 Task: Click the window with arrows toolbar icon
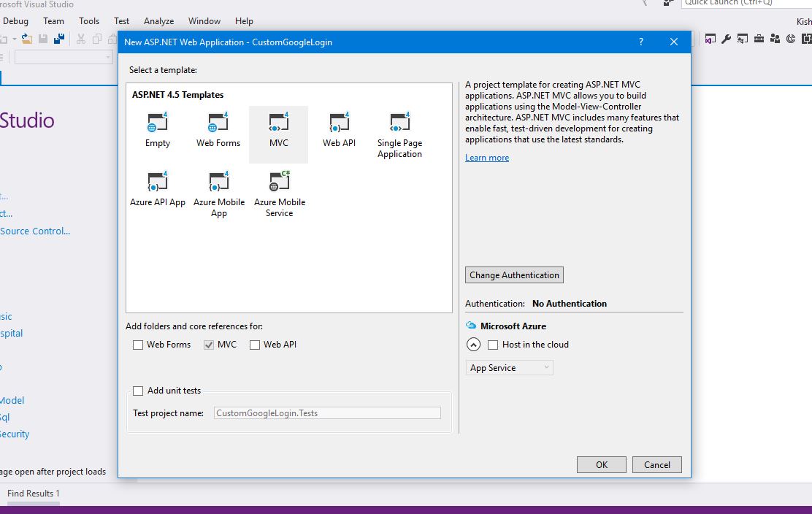(x=743, y=39)
